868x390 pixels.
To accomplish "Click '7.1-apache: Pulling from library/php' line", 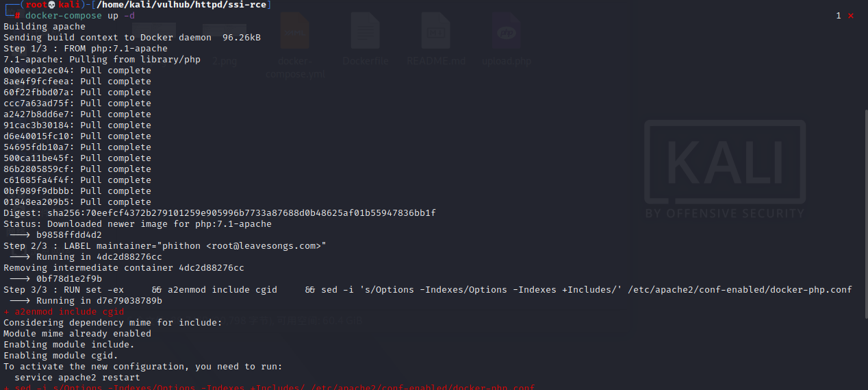I will coord(102,60).
